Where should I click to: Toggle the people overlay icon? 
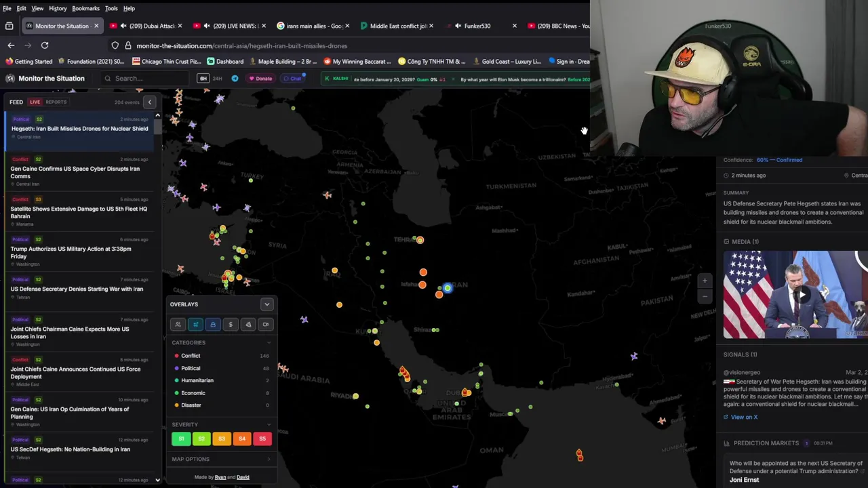click(x=178, y=325)
